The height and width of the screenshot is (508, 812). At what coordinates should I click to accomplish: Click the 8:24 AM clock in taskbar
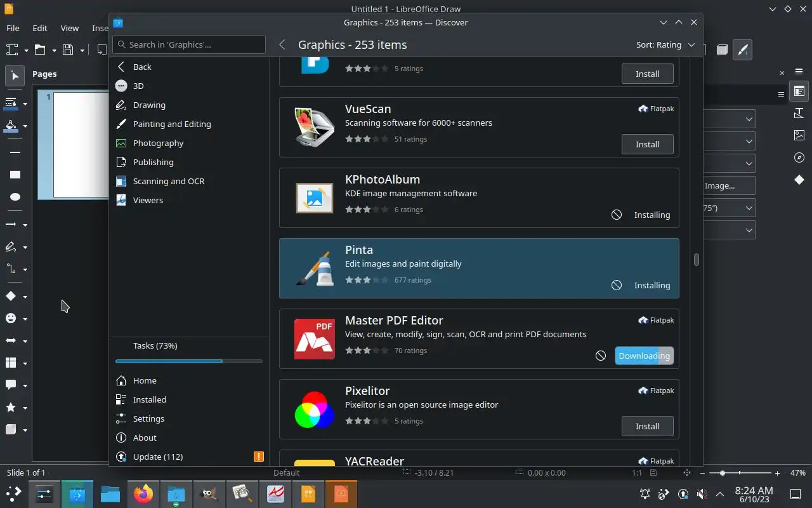click(754, 494)
